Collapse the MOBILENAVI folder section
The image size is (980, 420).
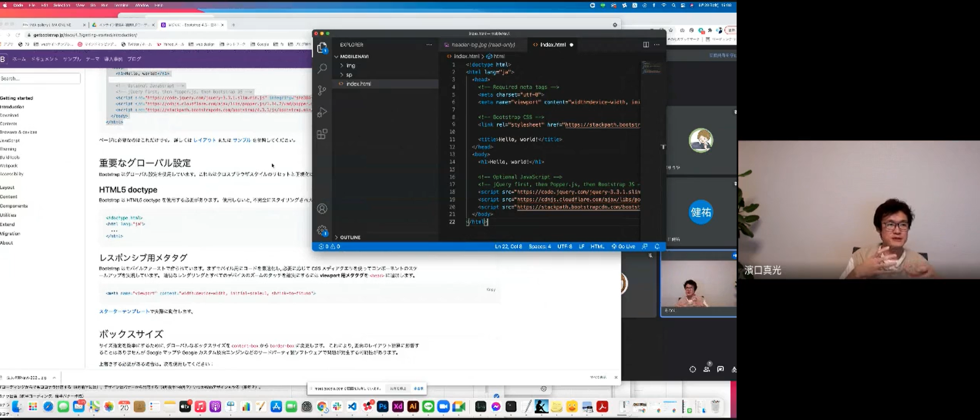(353, 56)
